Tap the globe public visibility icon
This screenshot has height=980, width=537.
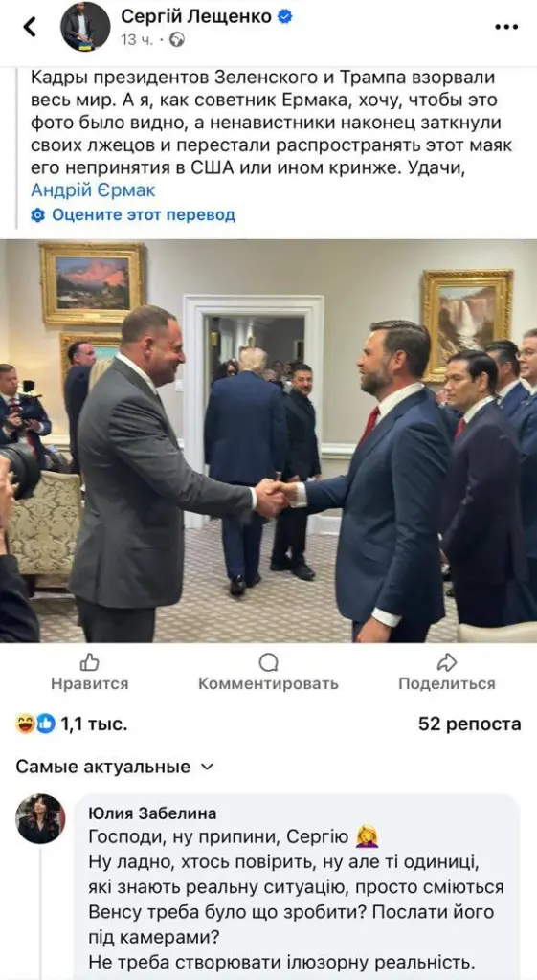177,40
